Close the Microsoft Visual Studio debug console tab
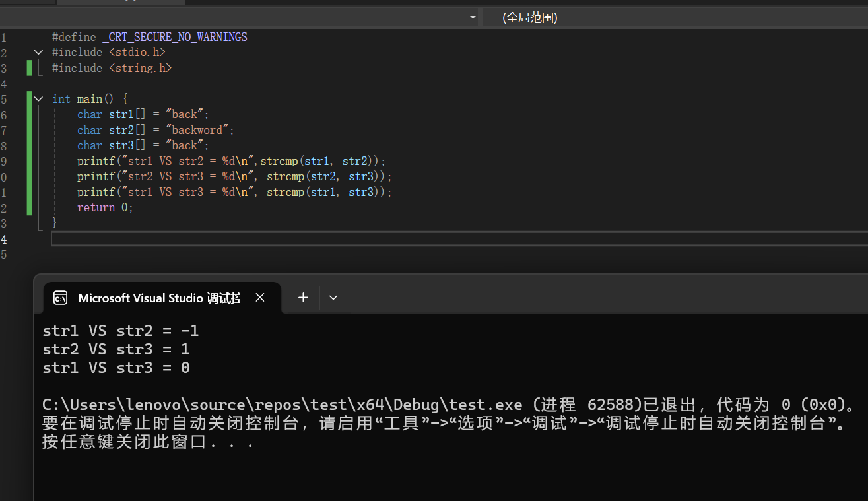This screenshot has width=868, height=501. click(x=260, y=298)
